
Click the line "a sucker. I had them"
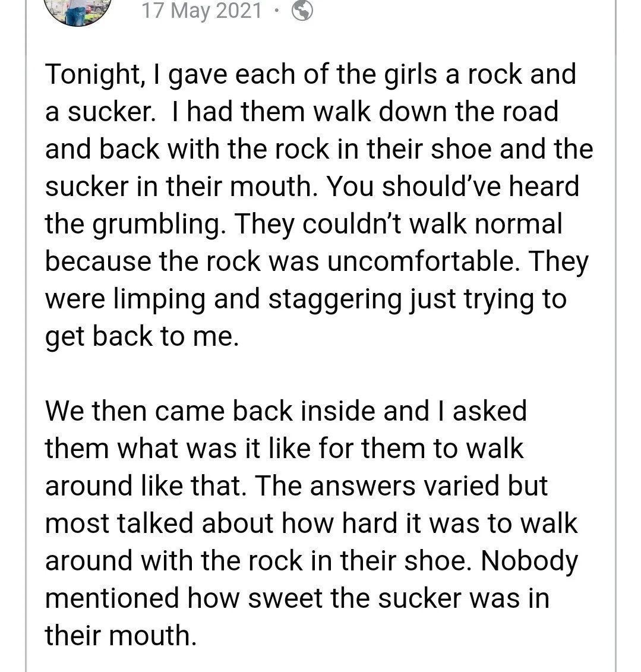coord(302,112)
